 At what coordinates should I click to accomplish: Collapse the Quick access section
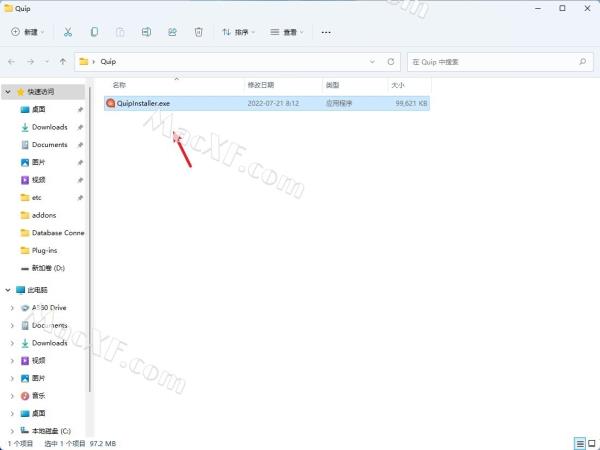pyautogui.click(x=8, y=92)
